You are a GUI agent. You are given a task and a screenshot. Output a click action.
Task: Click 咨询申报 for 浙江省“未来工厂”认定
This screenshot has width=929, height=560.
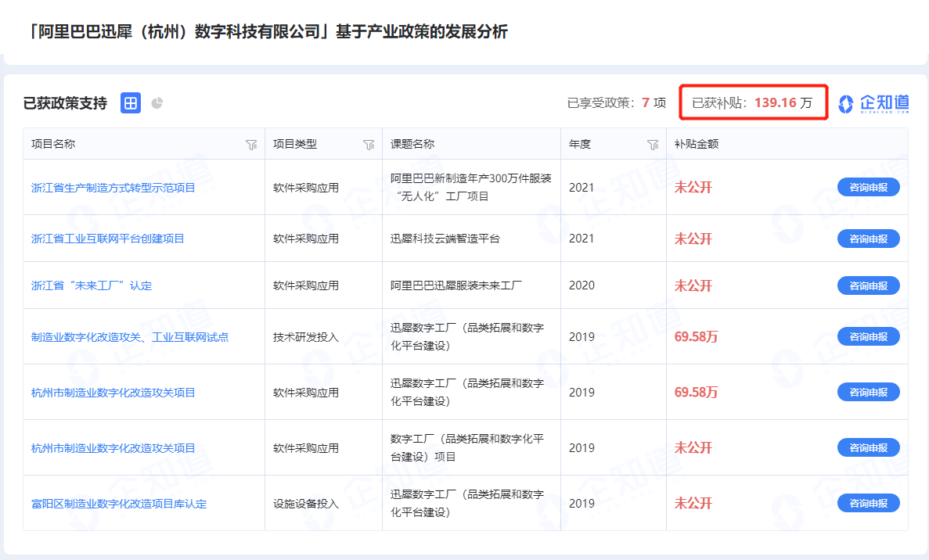[869, 285]
